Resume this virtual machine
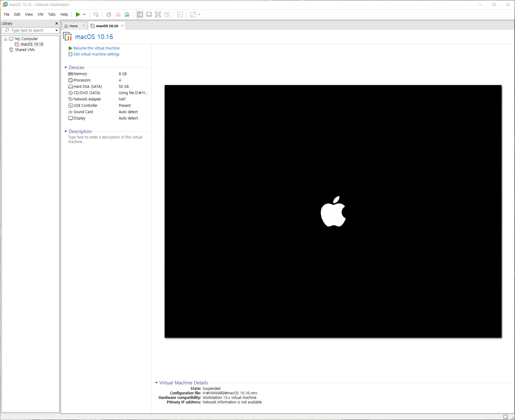The image size is (515, 420). (94, 48)
